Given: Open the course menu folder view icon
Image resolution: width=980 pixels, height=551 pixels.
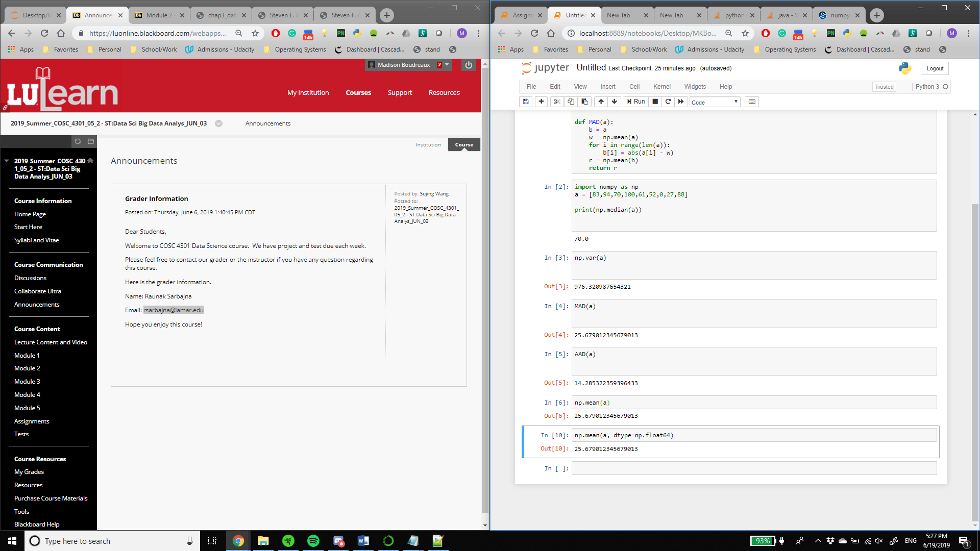Looking at the screenshot, I should (91, 141).
